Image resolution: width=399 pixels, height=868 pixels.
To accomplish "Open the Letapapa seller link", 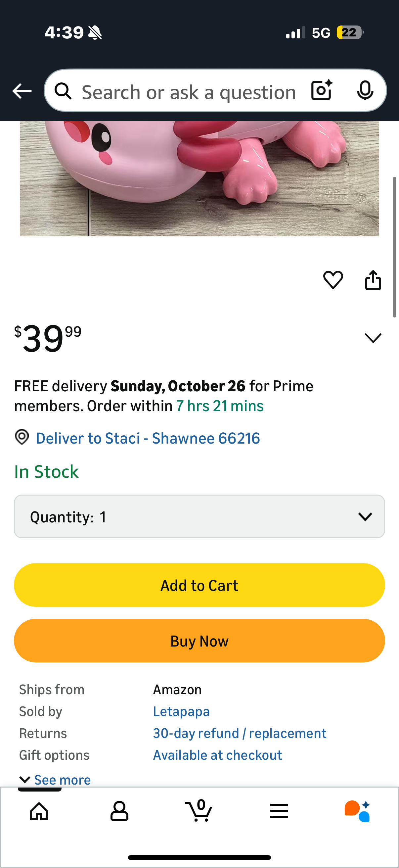I will 181,711.
